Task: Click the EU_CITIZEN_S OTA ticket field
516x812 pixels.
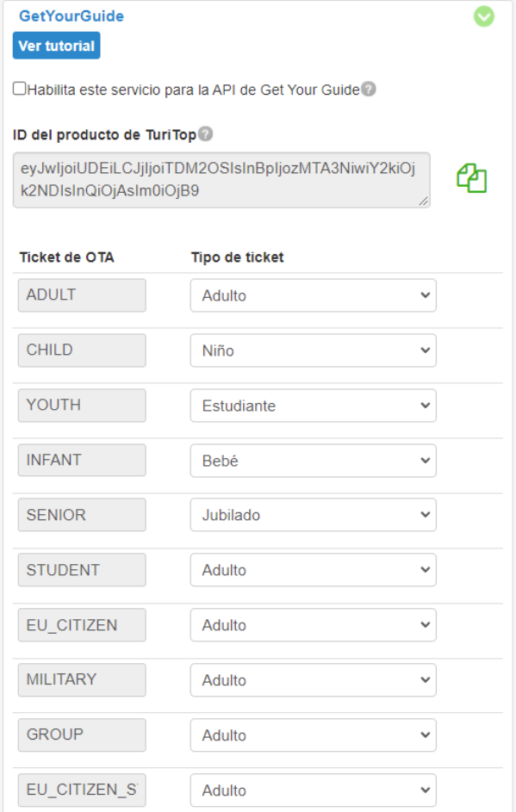Action: pyautogui.click(x=82, y=790)
